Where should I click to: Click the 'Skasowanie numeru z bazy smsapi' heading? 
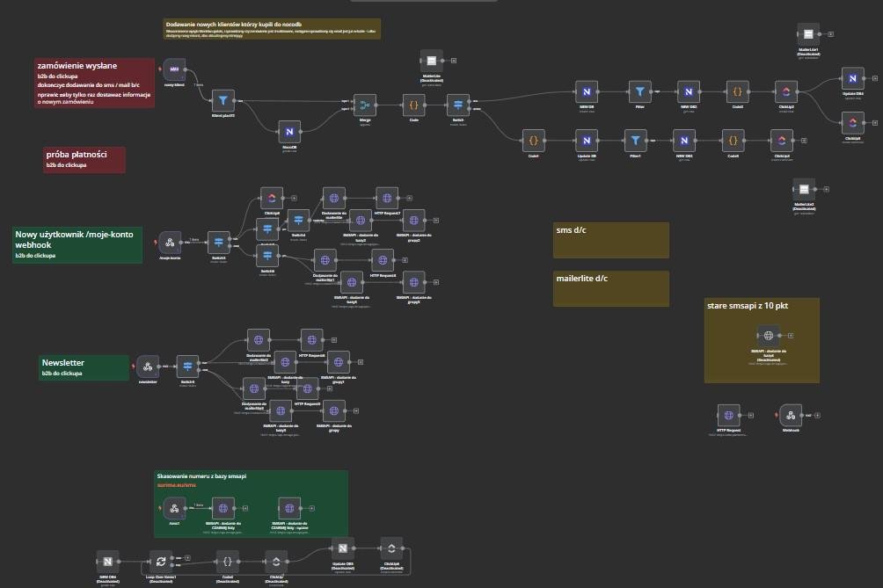[201, 476]
